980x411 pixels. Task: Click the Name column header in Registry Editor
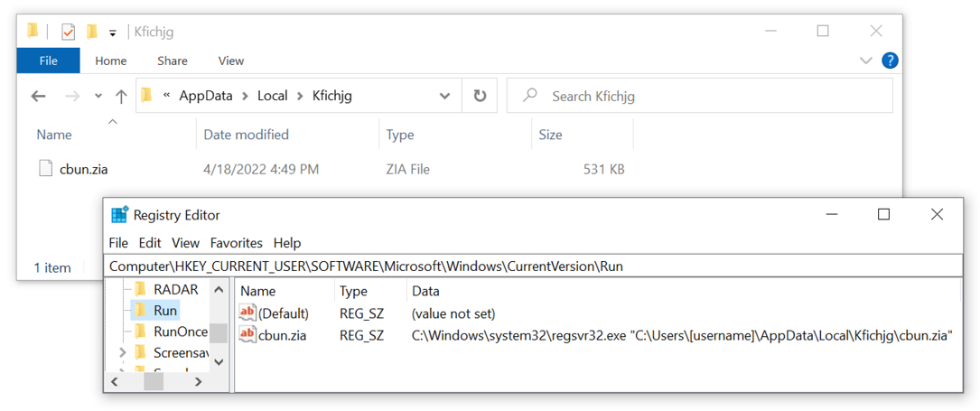(257, 291)
